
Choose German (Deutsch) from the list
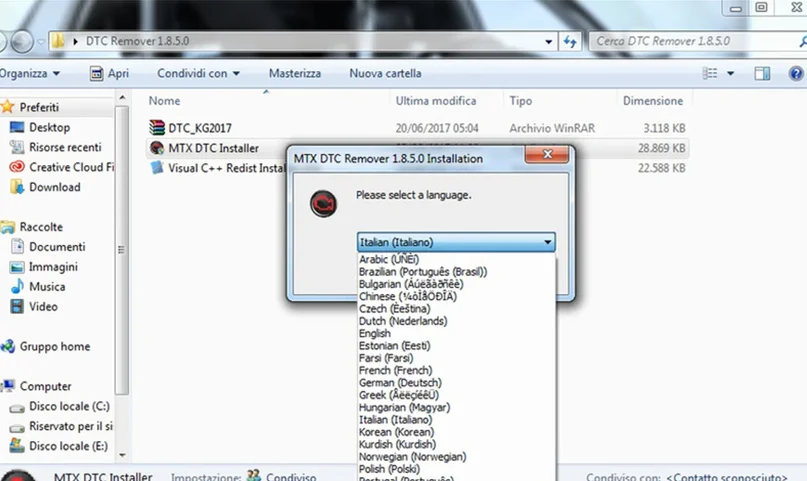[x=456, y=383]
